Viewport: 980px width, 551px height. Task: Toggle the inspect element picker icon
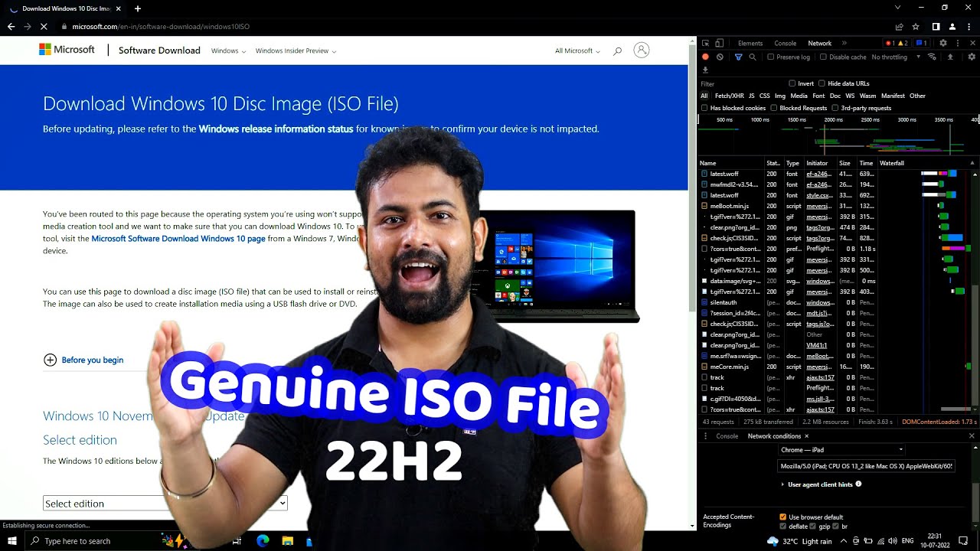click(x=705, y=44)
